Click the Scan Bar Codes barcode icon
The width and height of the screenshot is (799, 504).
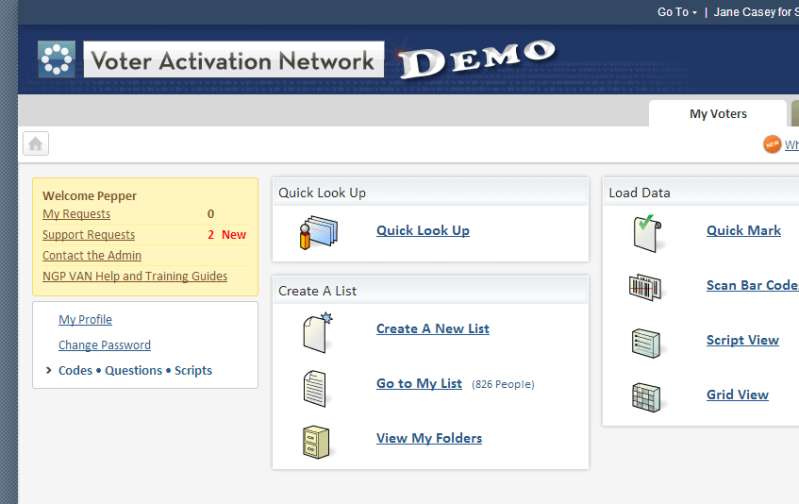(645, 287)
